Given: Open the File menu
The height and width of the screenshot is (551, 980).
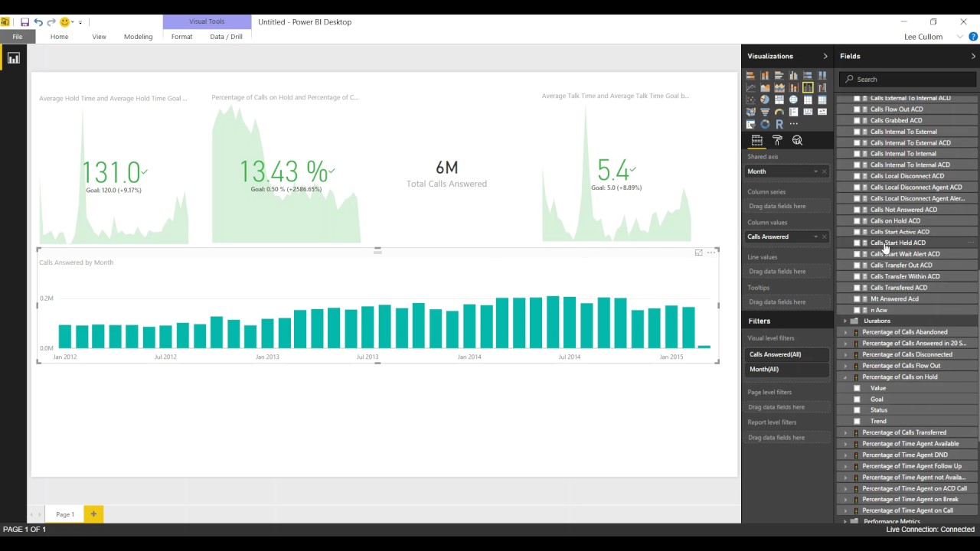Looking at the screenshot, I should 17,37.
